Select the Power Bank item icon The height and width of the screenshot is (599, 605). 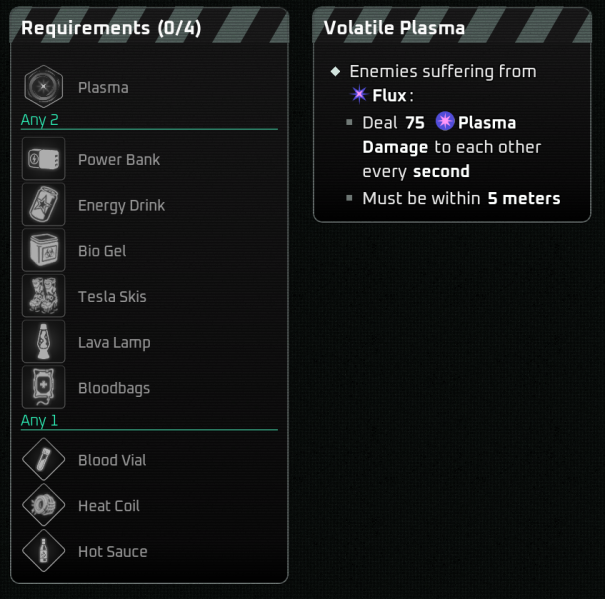[43, 159]
